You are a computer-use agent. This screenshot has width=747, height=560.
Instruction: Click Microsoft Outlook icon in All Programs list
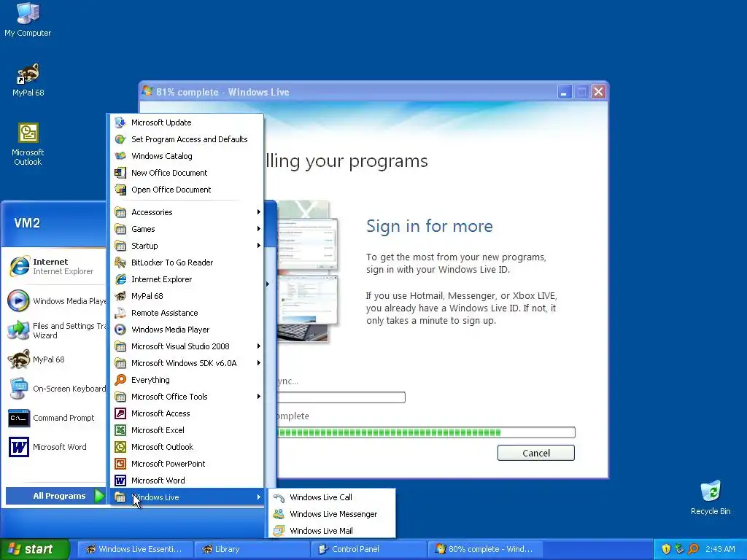coord(120,447)
